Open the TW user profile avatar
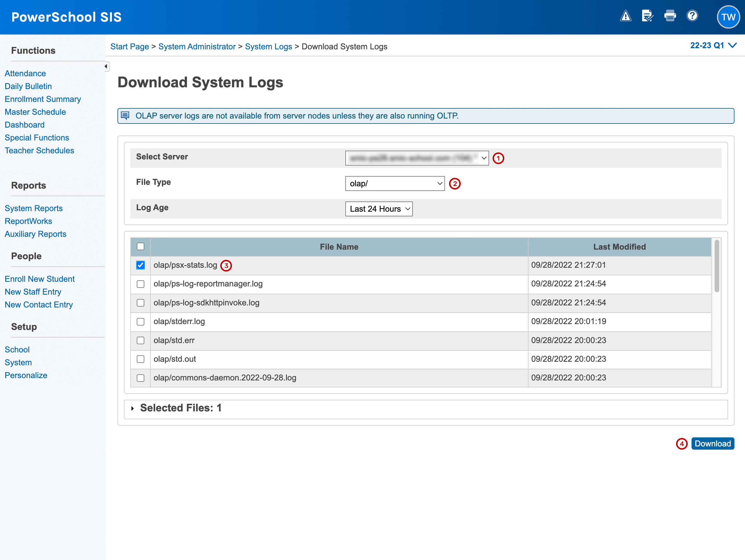The height and width of the screenshot is (560, 745). (728, 17)
